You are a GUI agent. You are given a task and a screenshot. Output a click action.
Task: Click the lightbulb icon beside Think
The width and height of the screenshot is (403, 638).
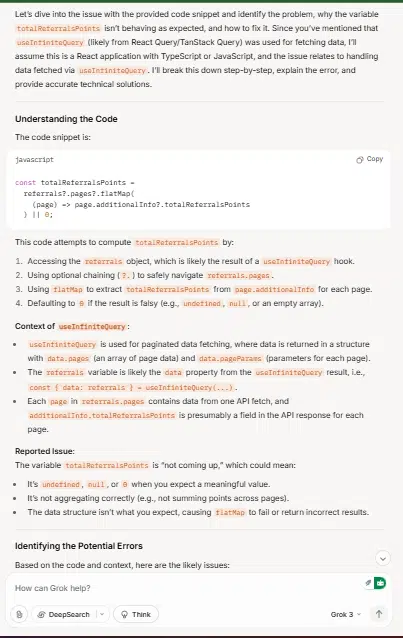point(125,614)
